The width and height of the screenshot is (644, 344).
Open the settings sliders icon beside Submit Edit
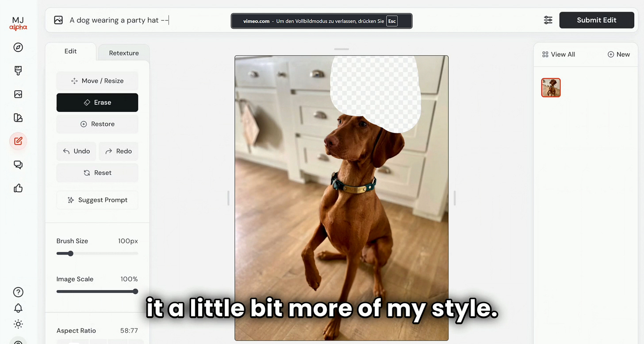point(548,20)
